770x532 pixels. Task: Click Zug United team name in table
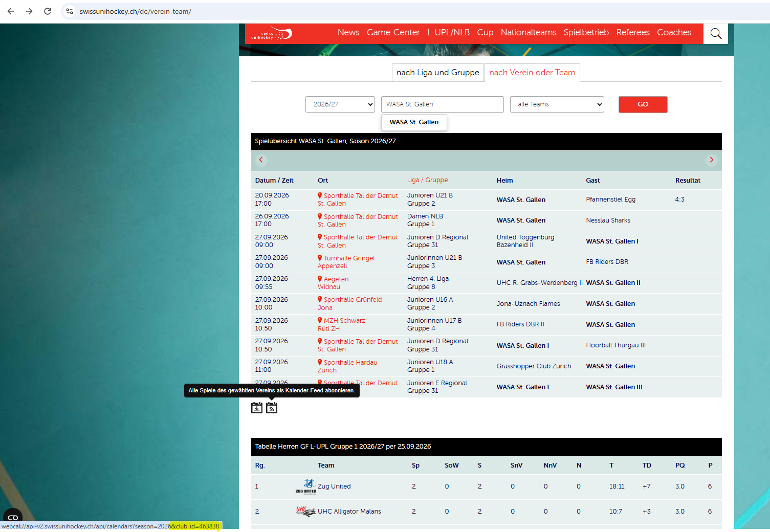click(x=334, y=486)
